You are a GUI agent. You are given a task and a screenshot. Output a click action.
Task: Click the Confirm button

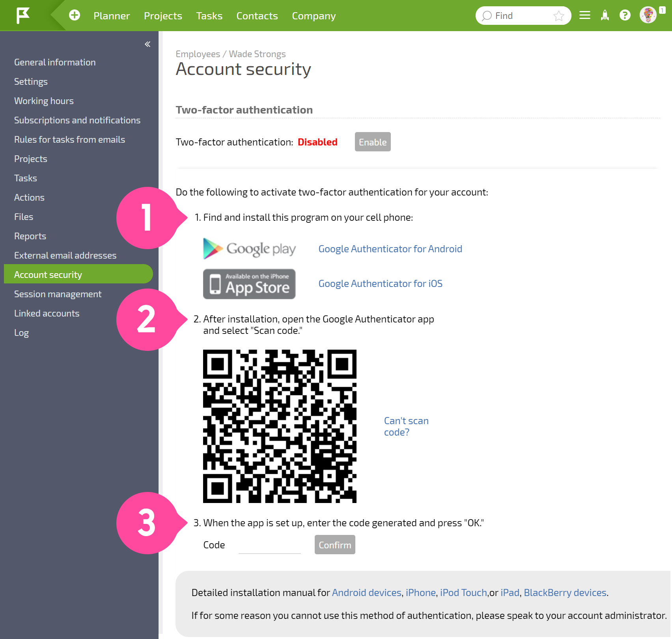(335, 545)
